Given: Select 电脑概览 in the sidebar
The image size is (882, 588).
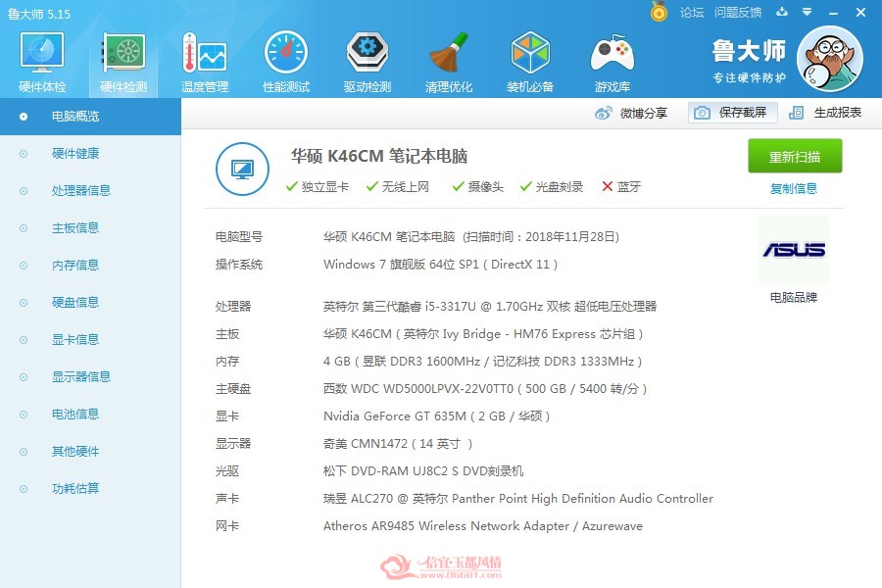Looking at the screenshot, I should pyautogui.click(x=90, y=117).
